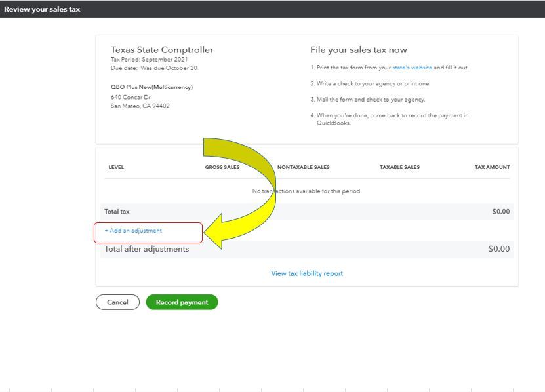Image resolution: width=545 pixels, height=392 pixels.
Task: Select the Total tax row label
Action: coord(117,212)
